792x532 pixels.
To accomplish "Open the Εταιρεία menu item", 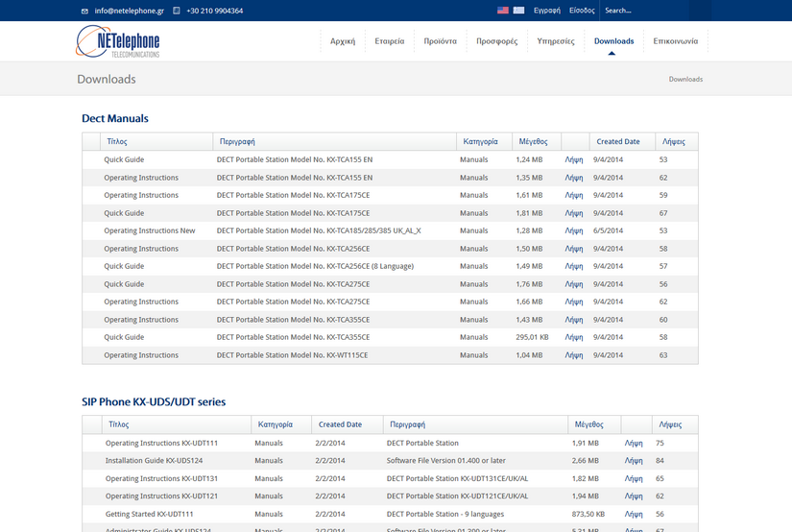I will [389, 41].
